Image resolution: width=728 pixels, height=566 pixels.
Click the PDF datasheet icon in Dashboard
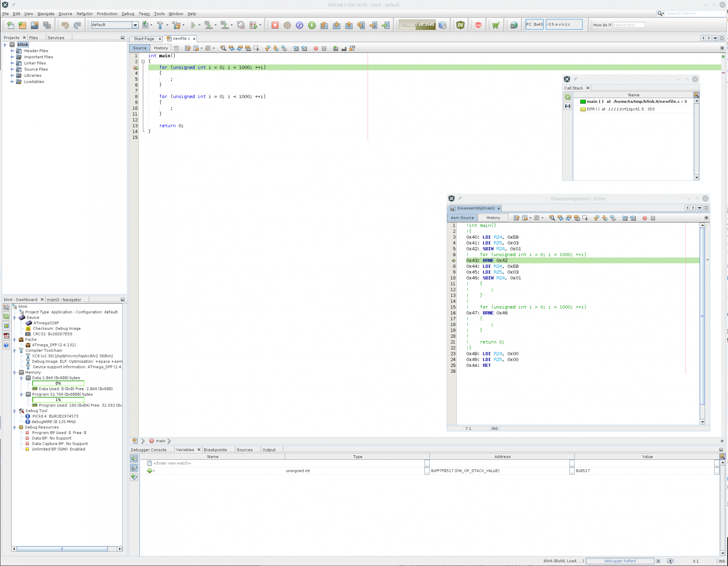(6, 335)
